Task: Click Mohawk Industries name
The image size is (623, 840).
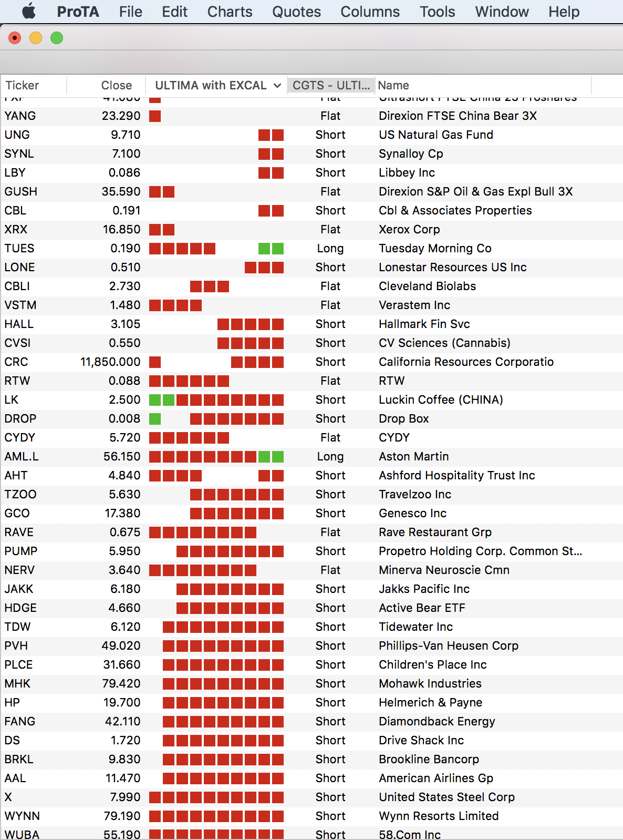Action: tap(430, 683)
